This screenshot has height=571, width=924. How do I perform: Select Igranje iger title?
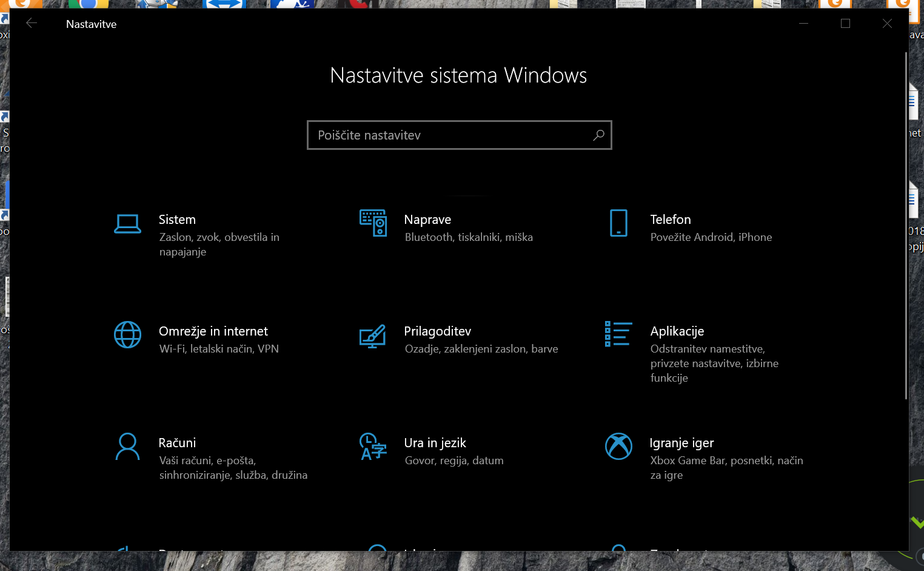[x=681, y=443]
